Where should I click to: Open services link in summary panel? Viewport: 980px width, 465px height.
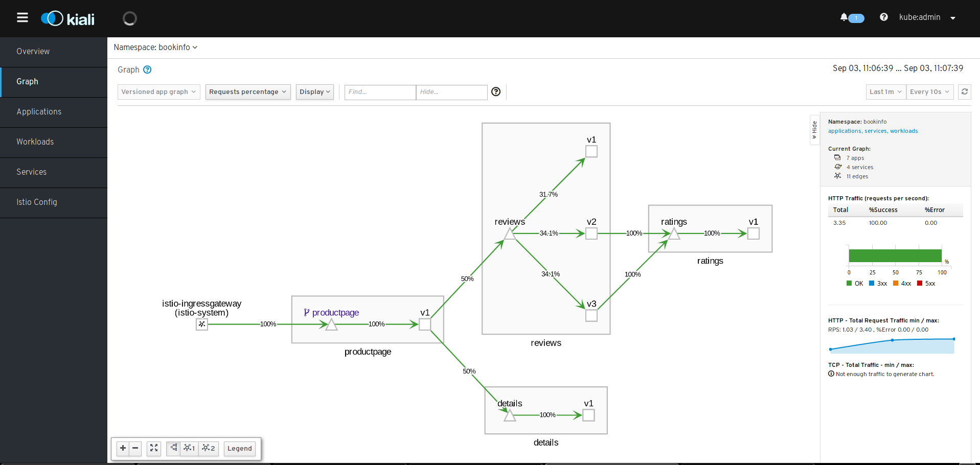click(x=876, y=131)
